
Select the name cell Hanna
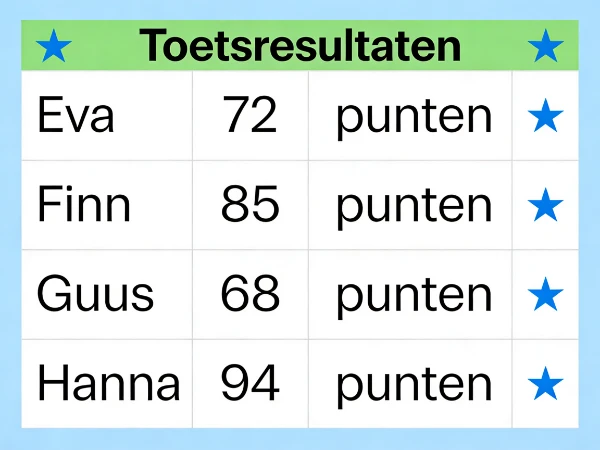[107, 384]
